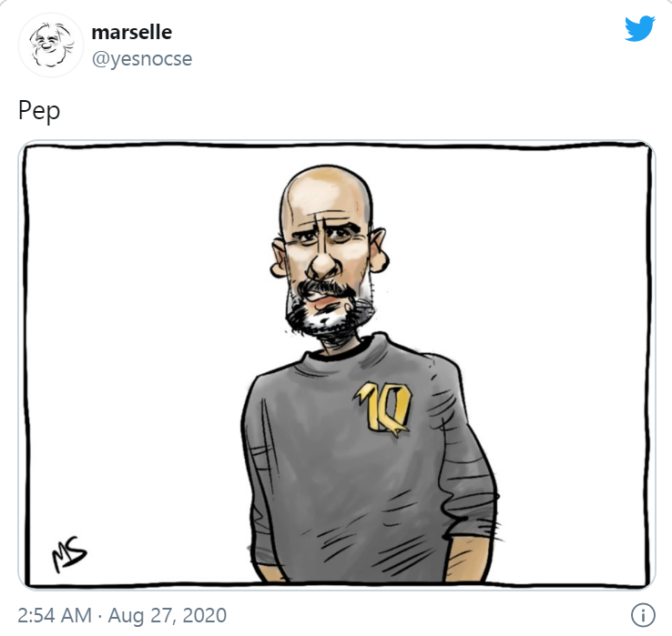Click the cartoon character's nose
The height and width of the screenshot is (636, 672).
[323, 261]
